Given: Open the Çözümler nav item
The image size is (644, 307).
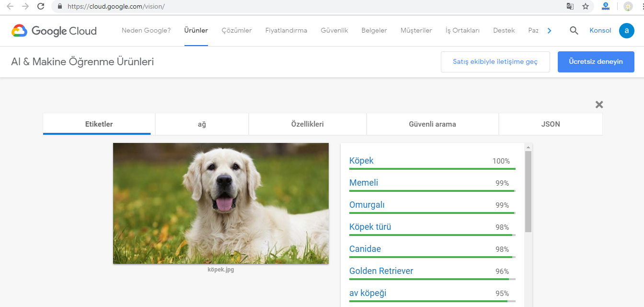Looking at the screenshot, I should tap(237, 30).
